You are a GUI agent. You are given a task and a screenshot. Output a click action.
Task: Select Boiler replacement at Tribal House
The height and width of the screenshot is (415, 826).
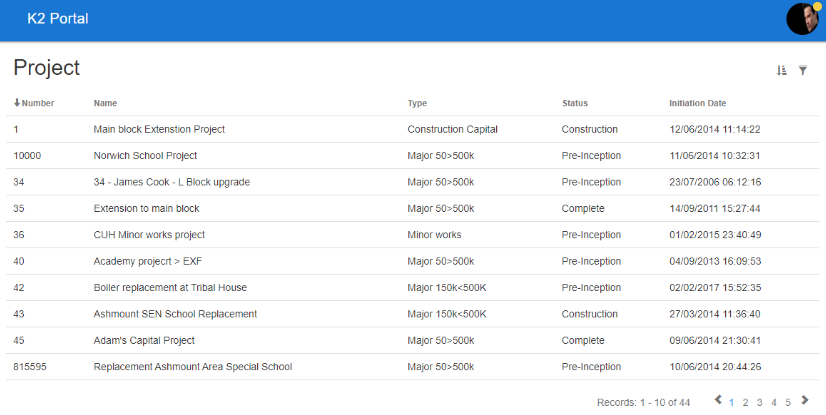point(170,288)
